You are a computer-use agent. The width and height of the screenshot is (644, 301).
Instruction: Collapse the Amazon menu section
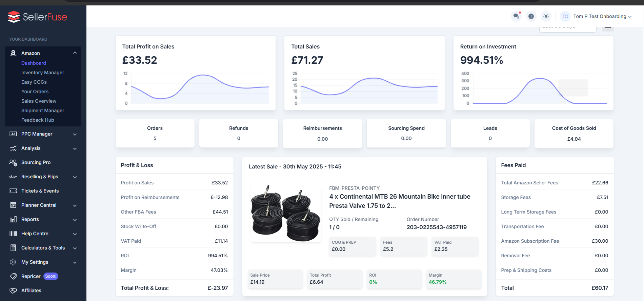75,53
